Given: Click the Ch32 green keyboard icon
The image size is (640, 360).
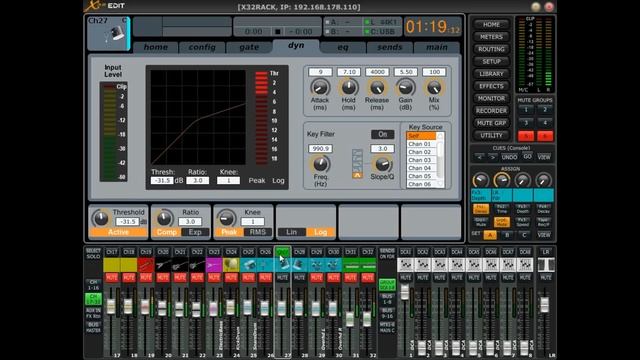Looking at the screenshot, I should tap(368, 265).
